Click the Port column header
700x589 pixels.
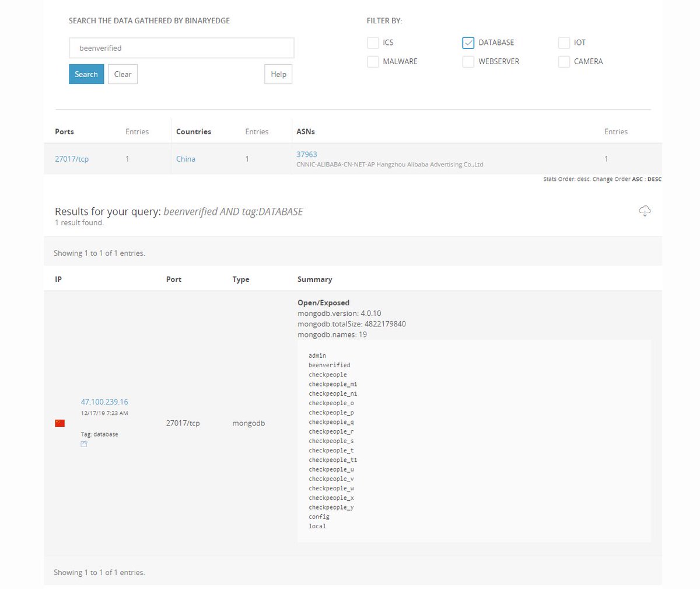[174, 279]
